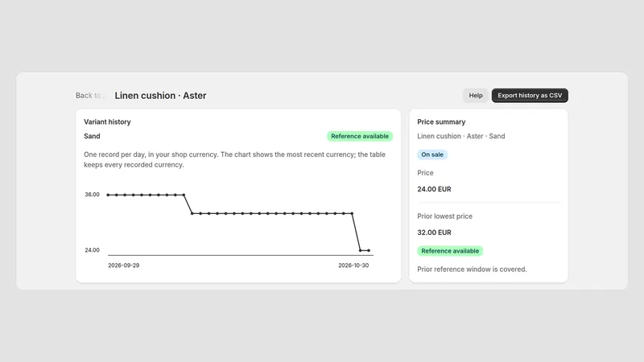The image size is (644, 362).
Task: Select the 32.00 EUR prior lowest price
Action: (x=434, y=232)
